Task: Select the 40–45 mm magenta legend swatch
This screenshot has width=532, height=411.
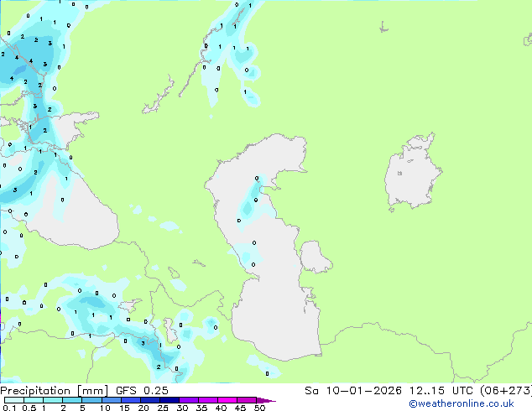Action: point(227,400)
